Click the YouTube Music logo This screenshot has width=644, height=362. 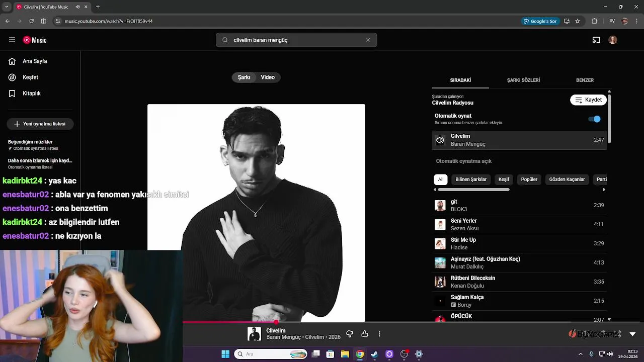tap(35, 40)
